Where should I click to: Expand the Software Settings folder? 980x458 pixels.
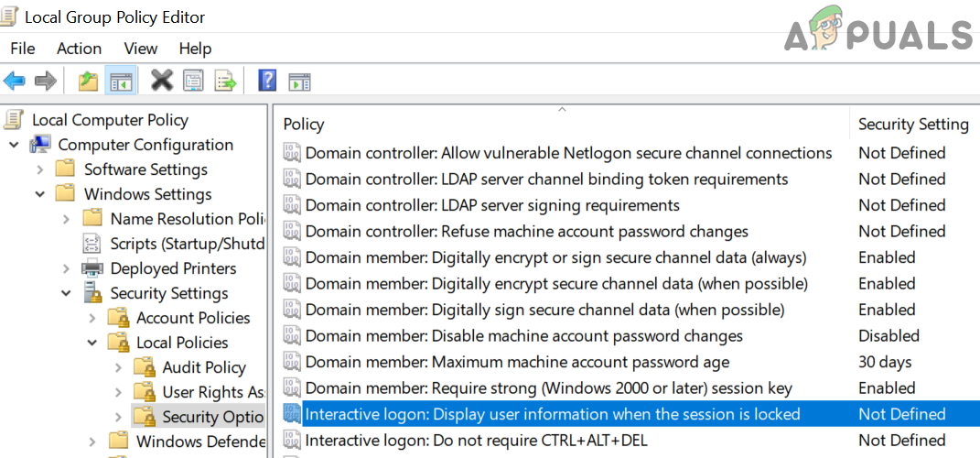point(40,169)
